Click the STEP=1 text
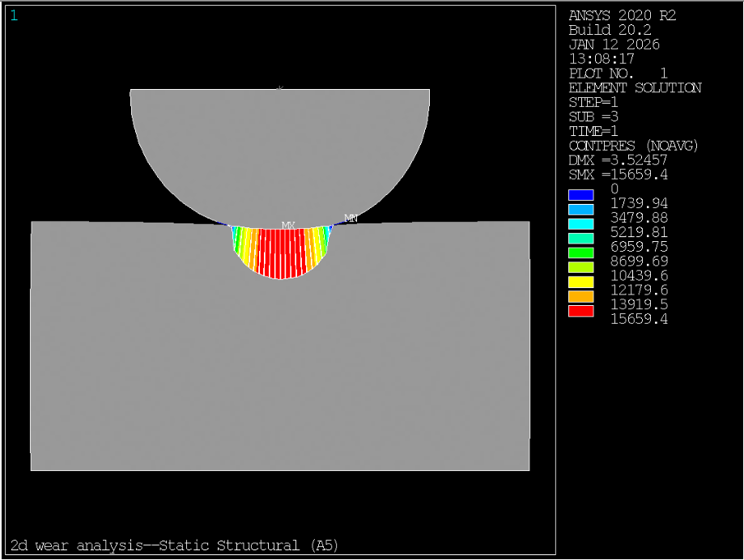Viewport: 744px width, 560px height. click(593, 103)
